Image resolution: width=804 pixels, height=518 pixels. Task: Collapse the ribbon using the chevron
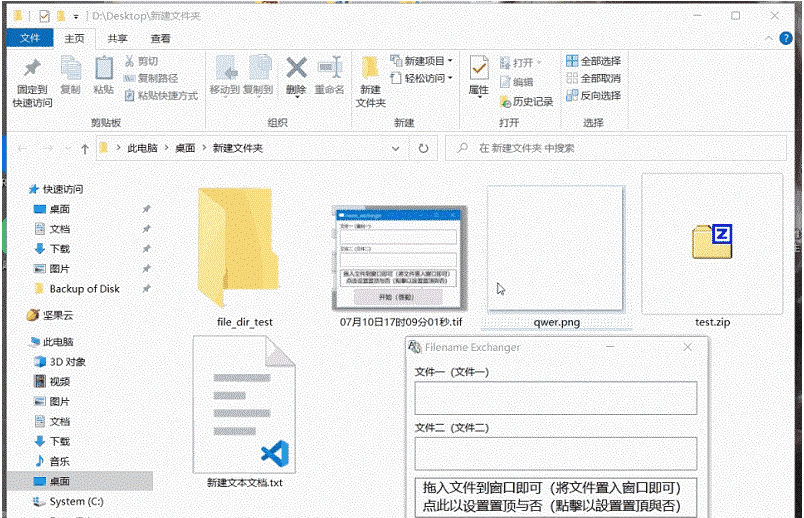click(x=769, y=38)
